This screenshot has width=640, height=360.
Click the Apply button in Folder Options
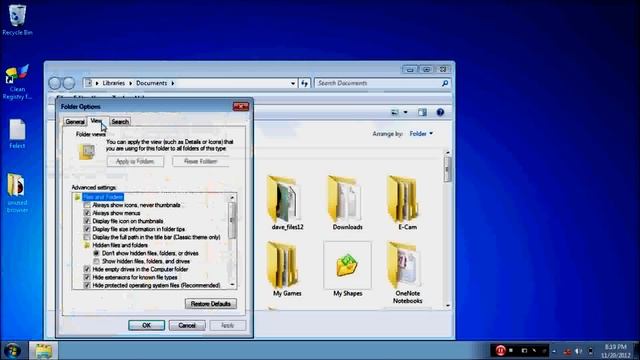[x=227, y=325]
